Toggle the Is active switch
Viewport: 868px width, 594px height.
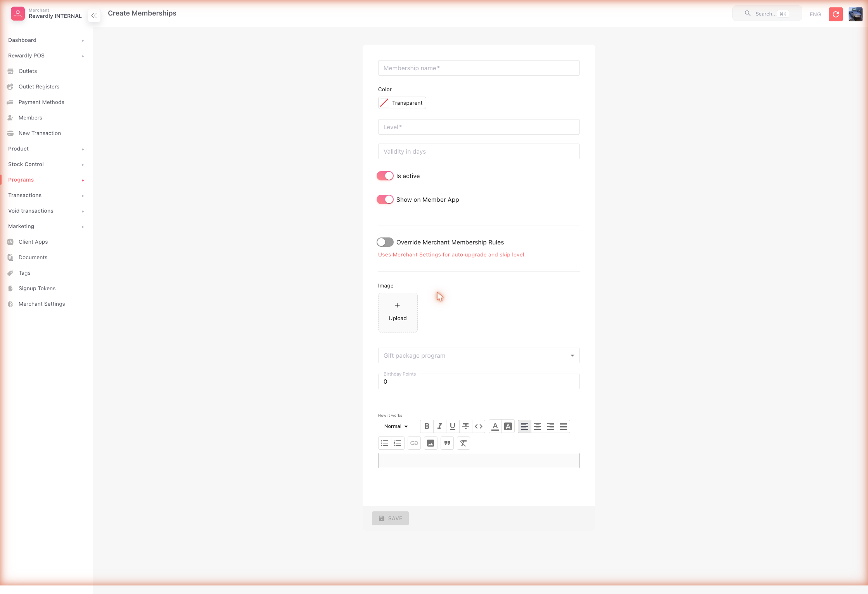coord(385,176)
